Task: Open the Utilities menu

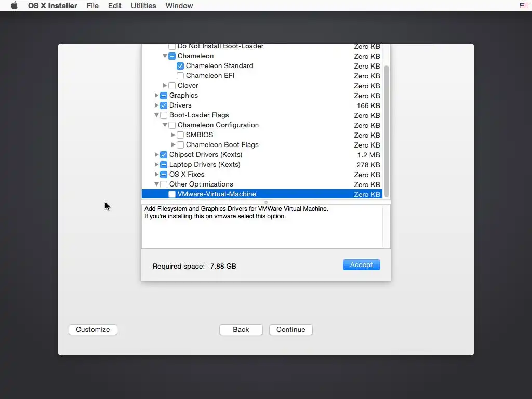Action: [x=143, y=6]
